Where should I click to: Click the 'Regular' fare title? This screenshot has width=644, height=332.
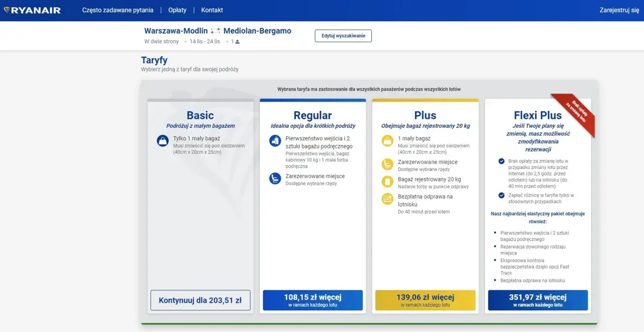tap(313, 115)
